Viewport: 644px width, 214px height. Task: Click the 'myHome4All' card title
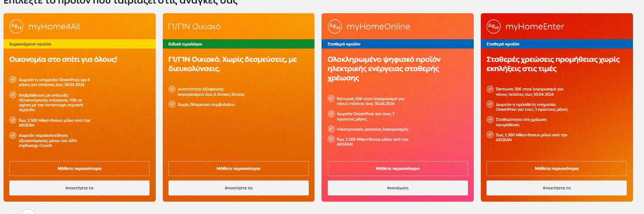[x=54, y=27]
